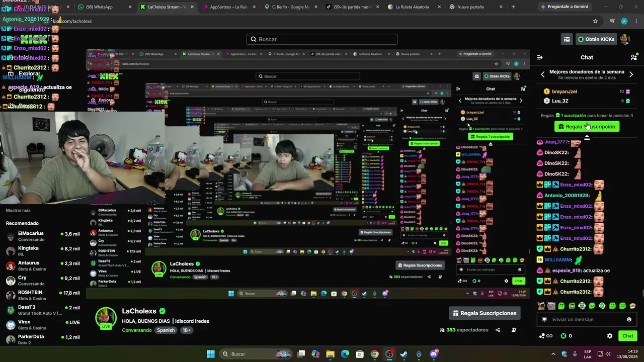Switch to the La Ruleta Aleatoria tab

point(415,7)
